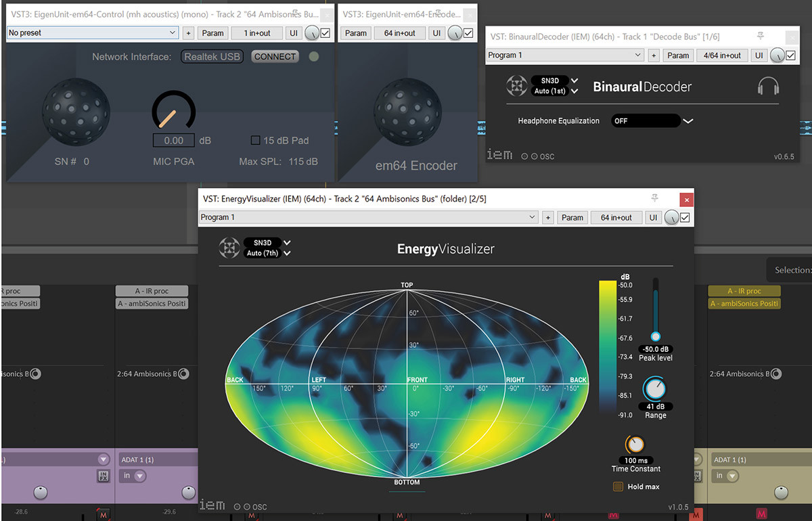
Task: Click the MIC PGA gain knob
Action: [x=173, y=111]
